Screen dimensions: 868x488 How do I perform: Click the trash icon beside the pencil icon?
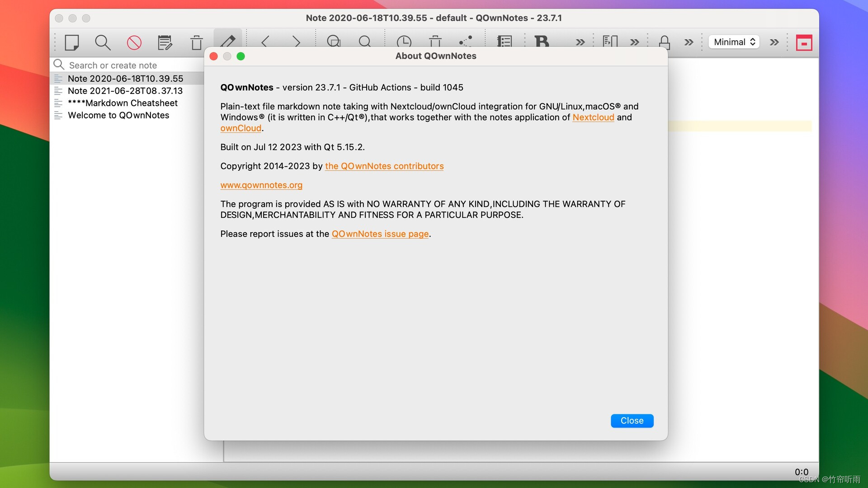coord(196,42)
